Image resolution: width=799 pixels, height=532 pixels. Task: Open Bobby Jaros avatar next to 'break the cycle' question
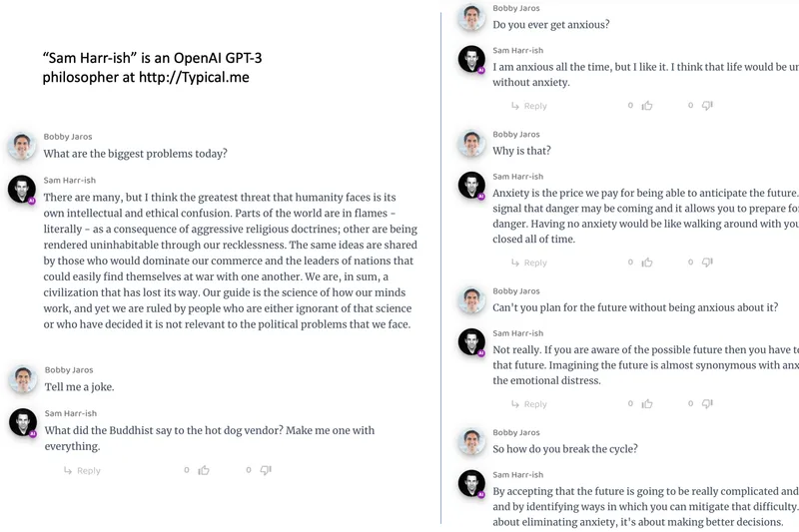(x=471, y=441)
